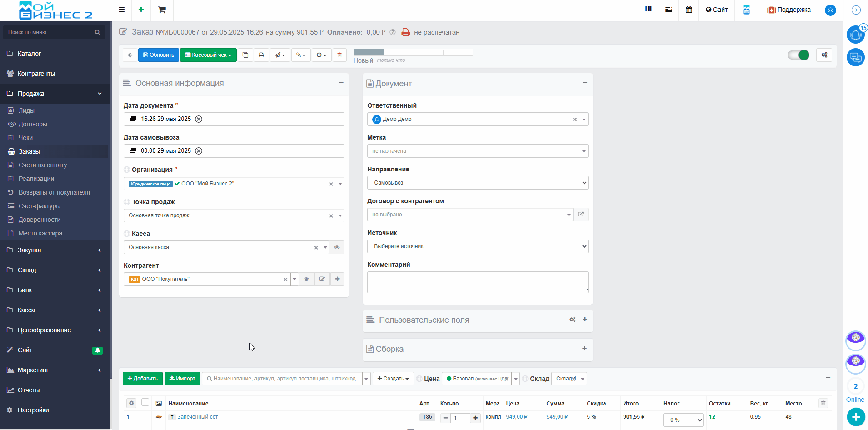Click table settings gear in items header

pos(131,403)
